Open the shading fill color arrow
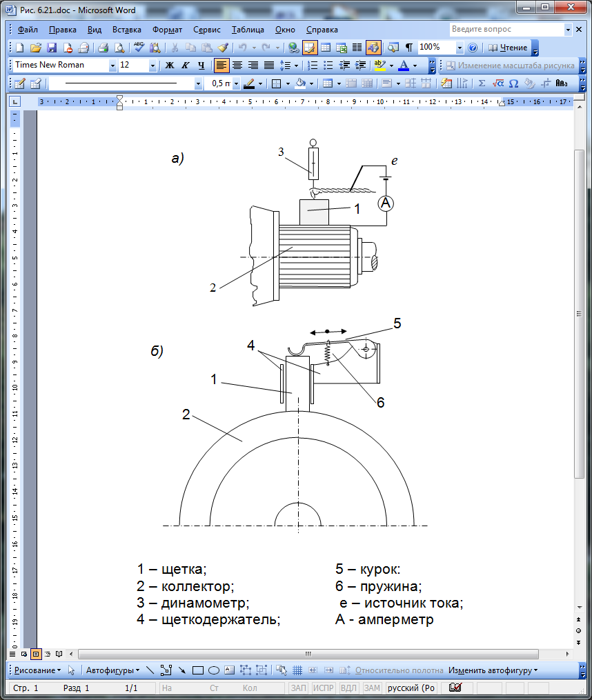 pos(311,83)
